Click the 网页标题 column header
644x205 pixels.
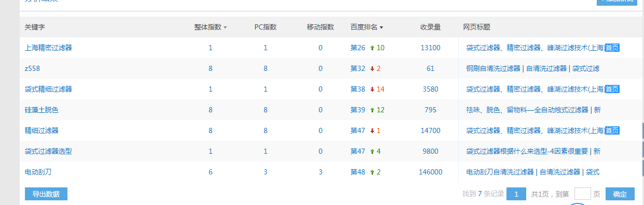[x=476, y=27]
